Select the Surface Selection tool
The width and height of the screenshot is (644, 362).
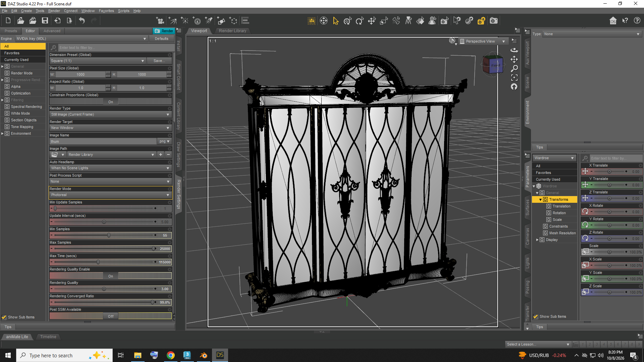tap(420, 21)
